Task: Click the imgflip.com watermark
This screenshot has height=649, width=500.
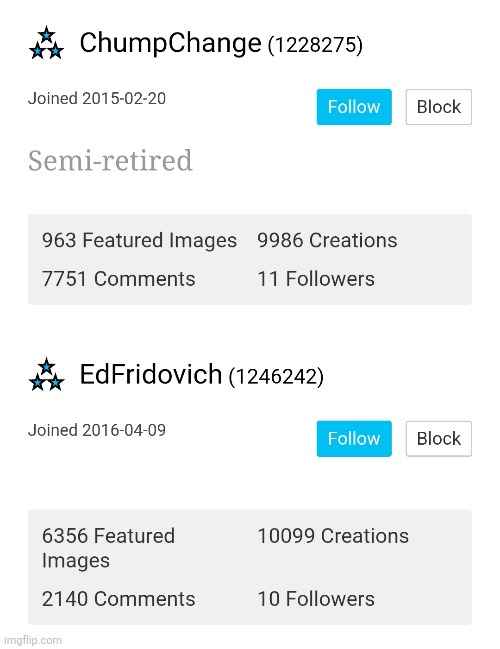Action: point(33,640)
